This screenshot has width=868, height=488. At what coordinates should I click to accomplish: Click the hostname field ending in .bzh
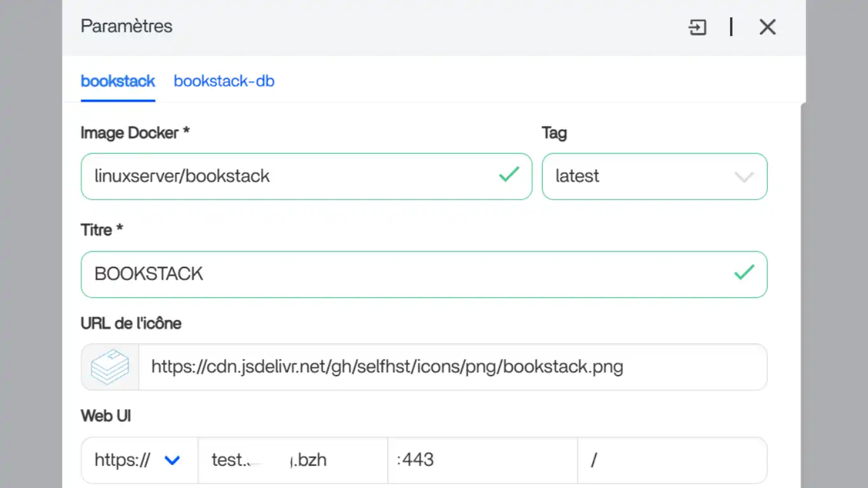pos(292,459)
